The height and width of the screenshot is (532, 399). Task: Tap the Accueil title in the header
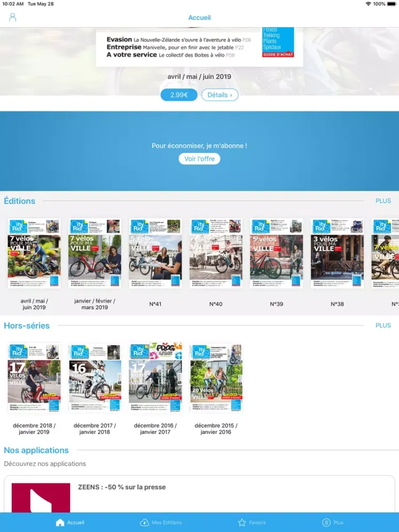[x=199, y=18]
